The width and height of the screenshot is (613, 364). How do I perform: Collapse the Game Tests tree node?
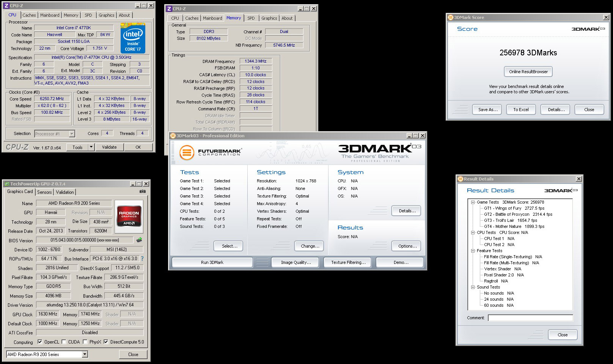(473, 202)
